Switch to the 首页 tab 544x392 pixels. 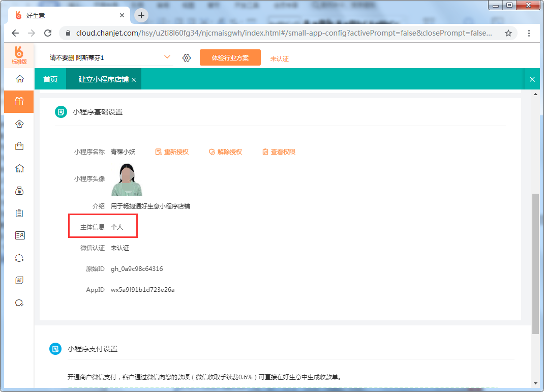point(50,79)
